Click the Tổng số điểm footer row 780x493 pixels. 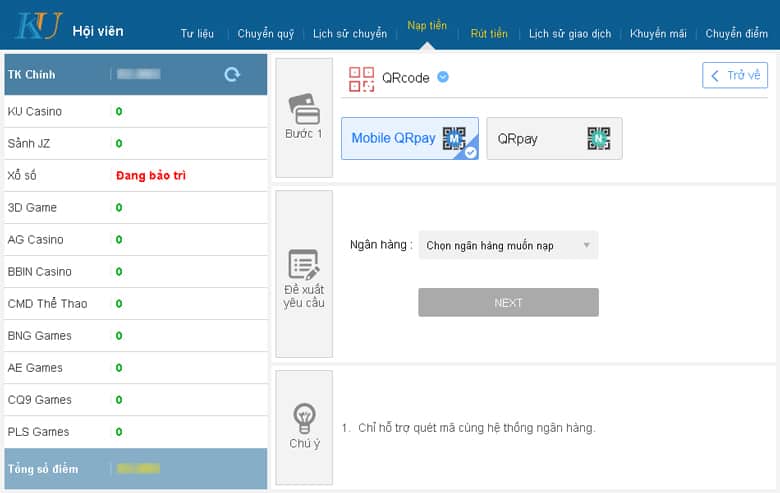point(135,469)
